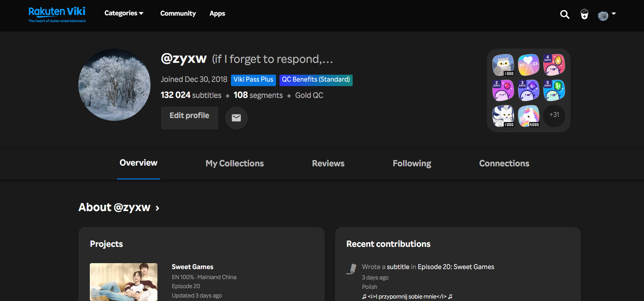Screen dimensions: 644x301
Task: Open the gray owl 1000 badge
Action: pos(503,65)
